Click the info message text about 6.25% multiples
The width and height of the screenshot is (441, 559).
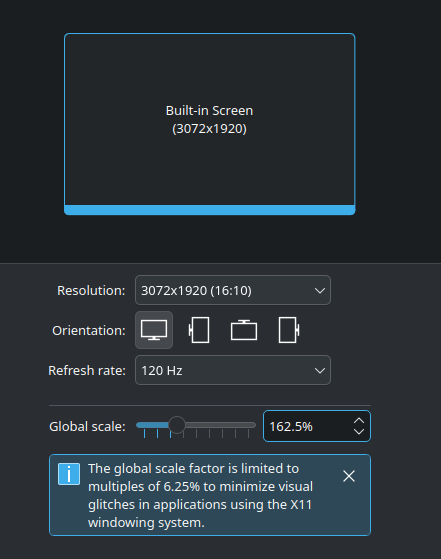pos(200,496)
